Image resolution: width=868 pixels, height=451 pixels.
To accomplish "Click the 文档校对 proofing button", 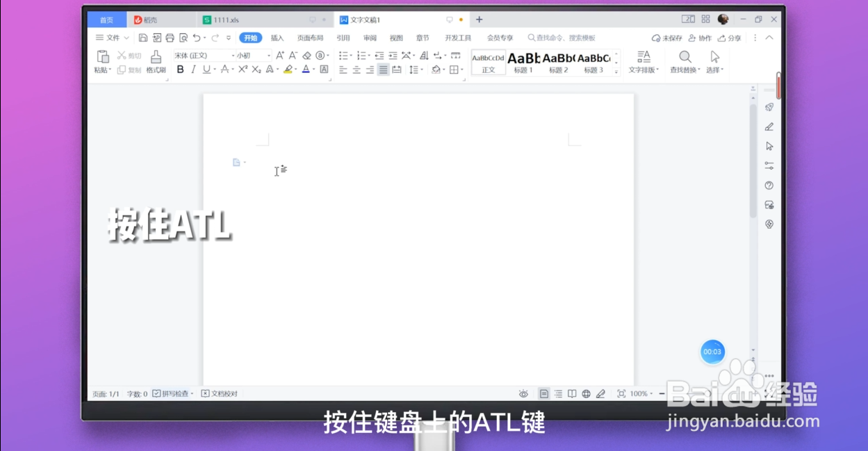I will 221,393.
